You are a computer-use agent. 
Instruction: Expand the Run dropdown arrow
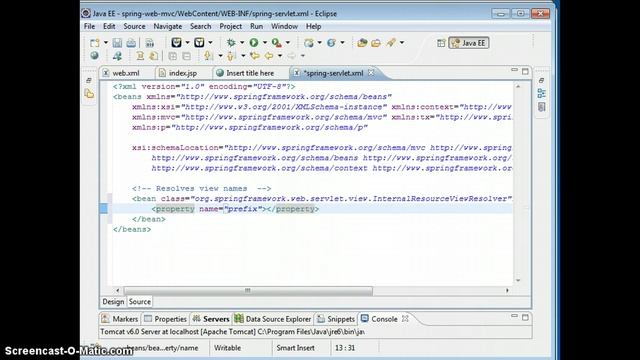[x=264, y=42]
